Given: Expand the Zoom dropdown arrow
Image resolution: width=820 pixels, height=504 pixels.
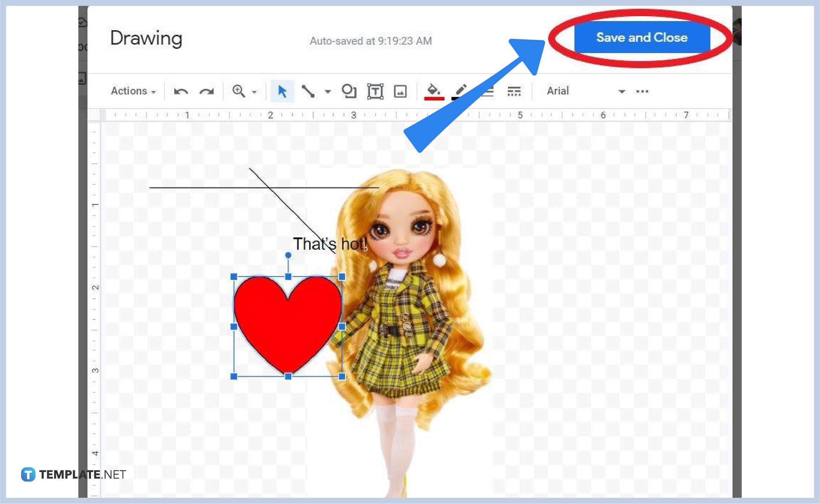Looking at the screenshot, I should coord(254,91).
